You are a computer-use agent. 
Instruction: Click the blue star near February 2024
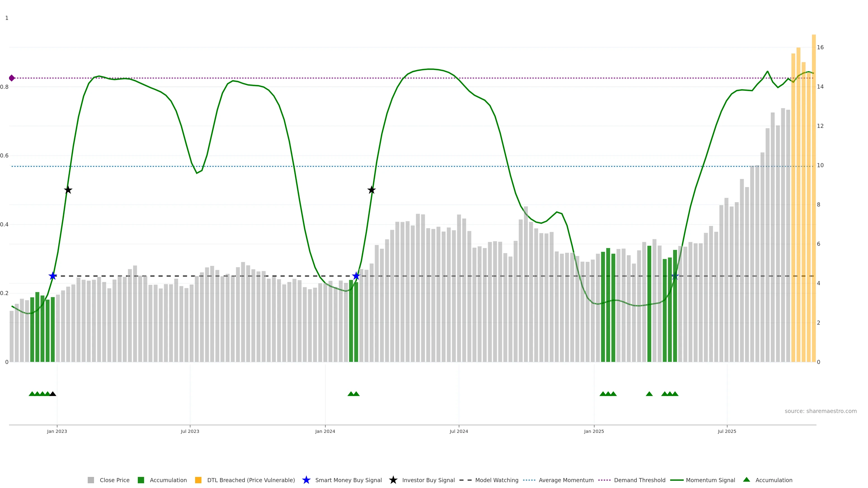[356, 276]
